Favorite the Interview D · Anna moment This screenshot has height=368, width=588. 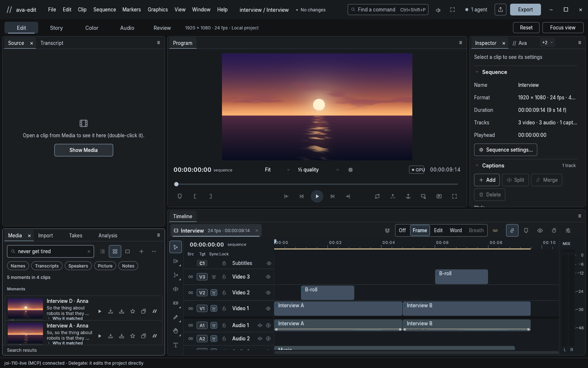click(133, 311)
